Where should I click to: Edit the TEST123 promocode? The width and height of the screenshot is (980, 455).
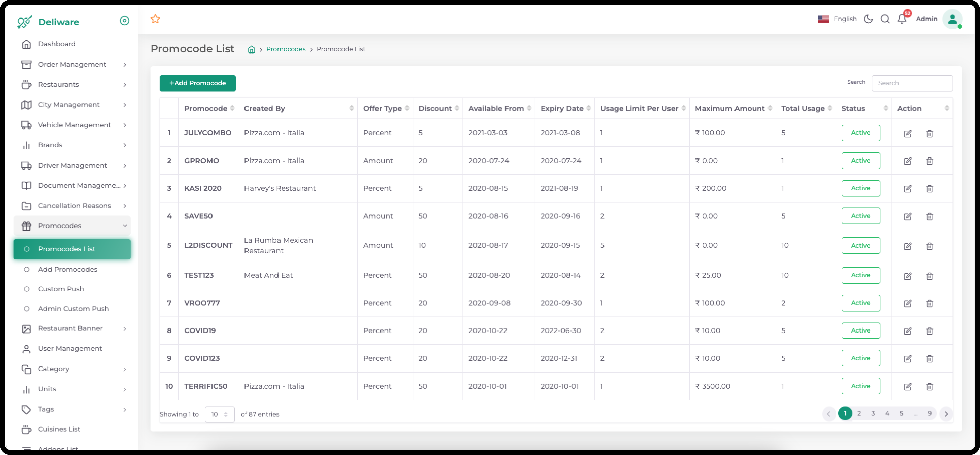[907, 276]
